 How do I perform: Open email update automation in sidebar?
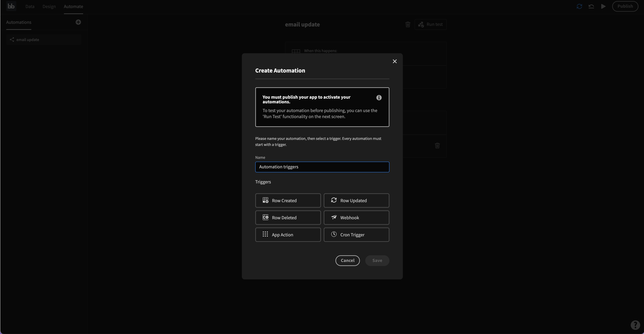click(28, 40)
